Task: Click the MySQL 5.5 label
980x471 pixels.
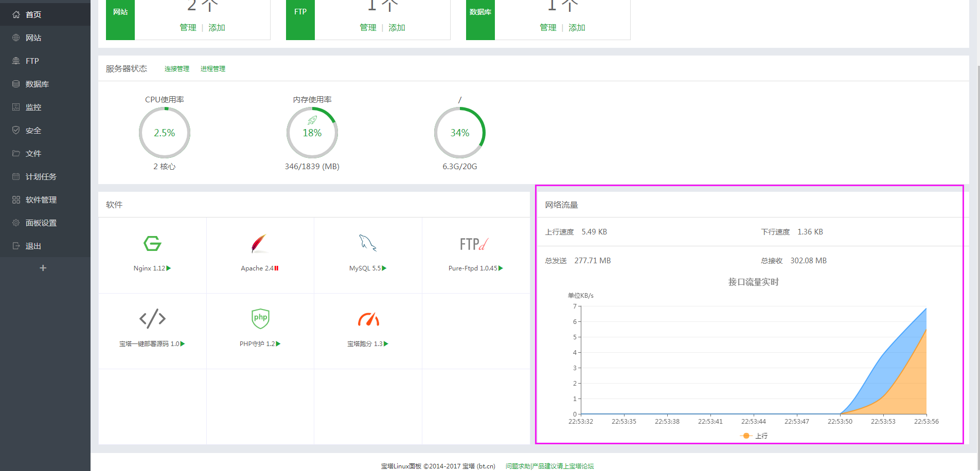Action: pyautogui.click(x=365, y=268)
